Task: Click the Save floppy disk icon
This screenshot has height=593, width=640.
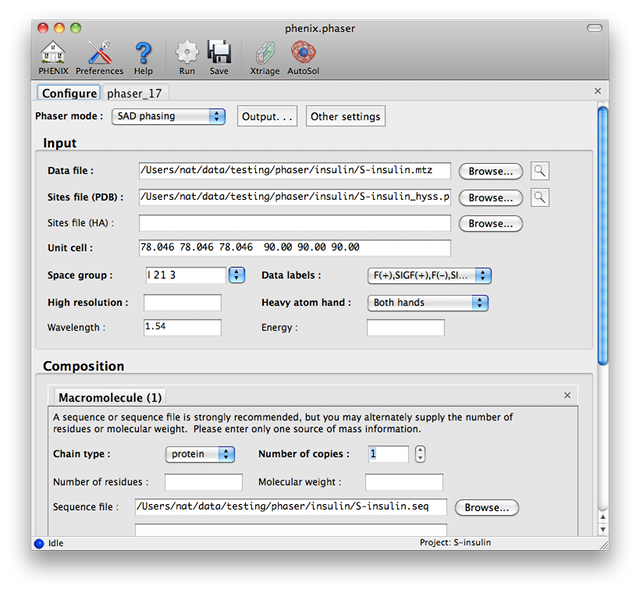Action: click(x=219, y=53)
